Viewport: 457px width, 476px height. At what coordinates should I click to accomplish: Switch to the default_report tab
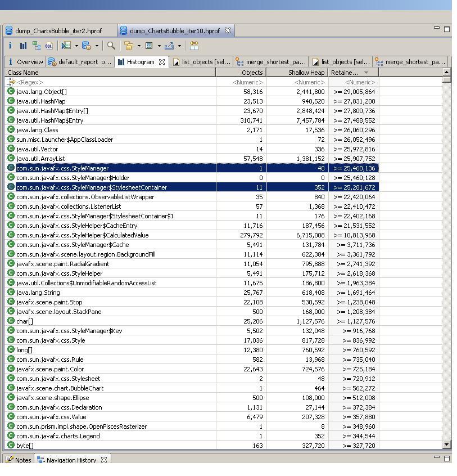point(80,62)
